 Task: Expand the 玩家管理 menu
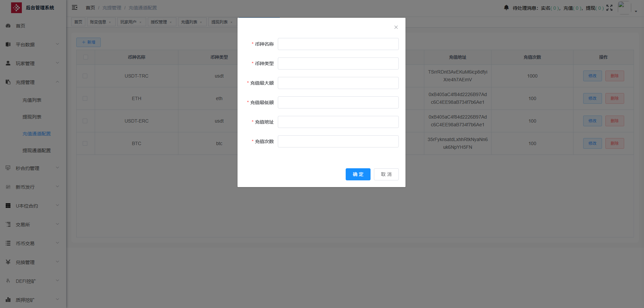57,63
